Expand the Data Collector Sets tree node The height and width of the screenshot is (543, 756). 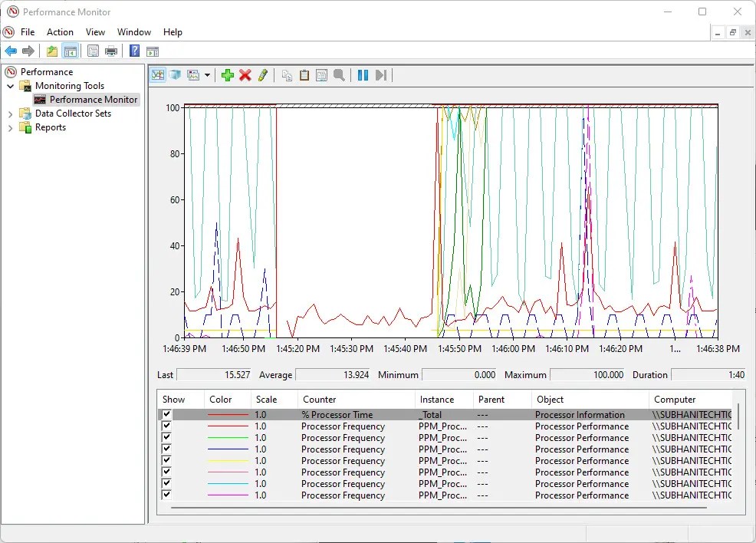click(x=11, y=114)
